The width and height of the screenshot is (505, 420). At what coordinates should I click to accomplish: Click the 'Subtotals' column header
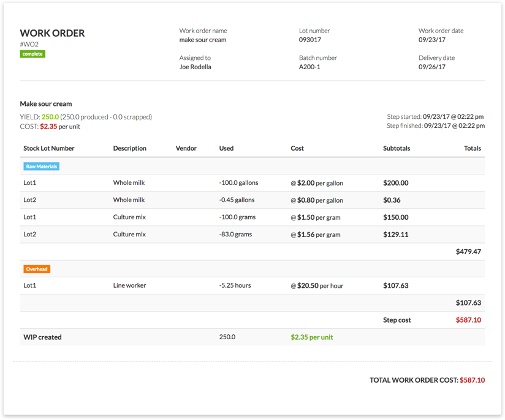397,148
